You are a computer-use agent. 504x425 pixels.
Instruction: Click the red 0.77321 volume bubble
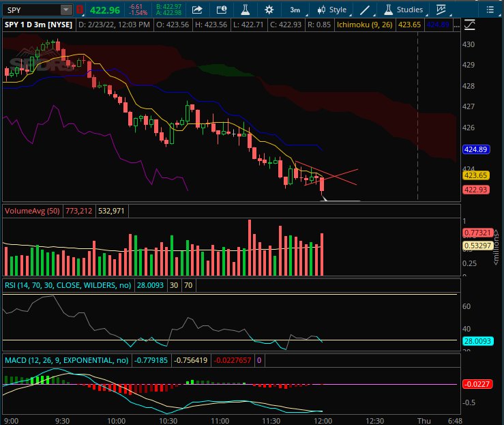[477, 233]
